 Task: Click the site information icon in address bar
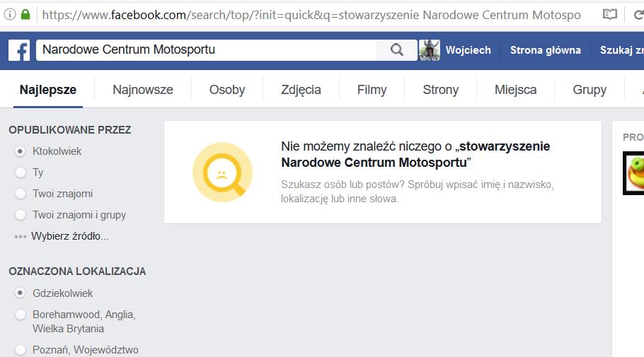click(x=10, y=14)
